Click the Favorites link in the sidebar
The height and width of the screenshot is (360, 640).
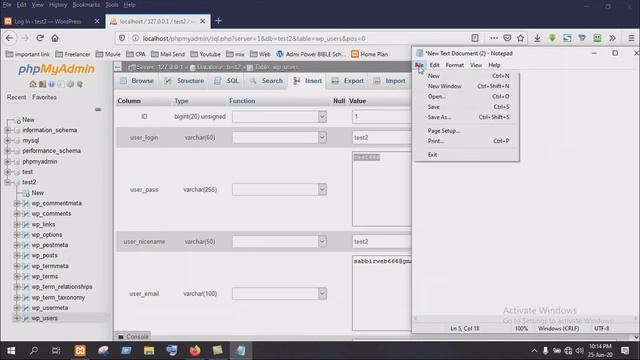coord(44,97)
